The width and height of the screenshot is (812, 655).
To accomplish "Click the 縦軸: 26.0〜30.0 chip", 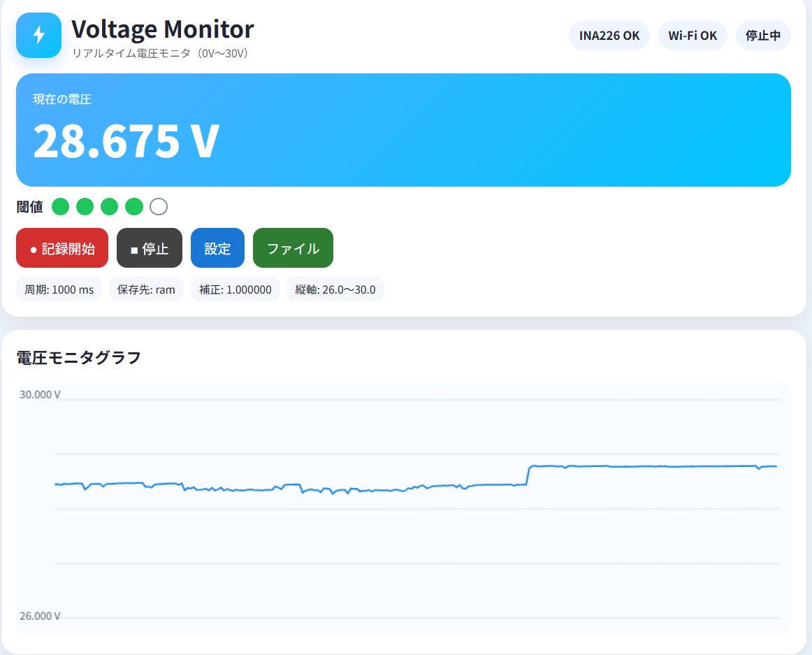I will coord(335,289).
